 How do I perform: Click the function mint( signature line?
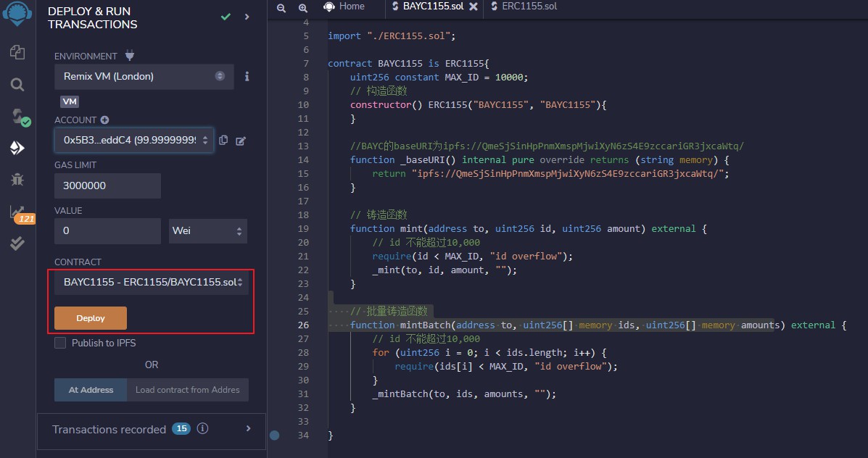528,228
